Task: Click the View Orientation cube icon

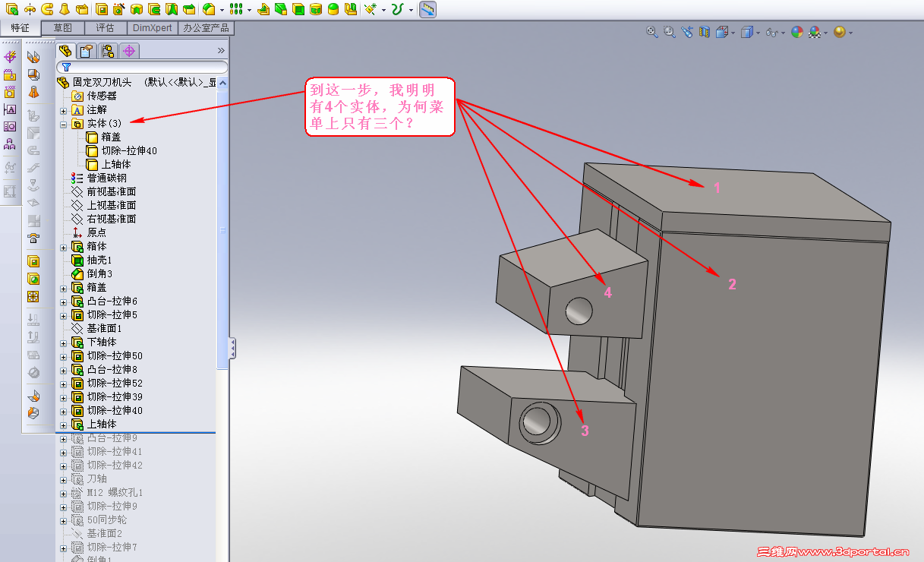Action: click(722, 32)
